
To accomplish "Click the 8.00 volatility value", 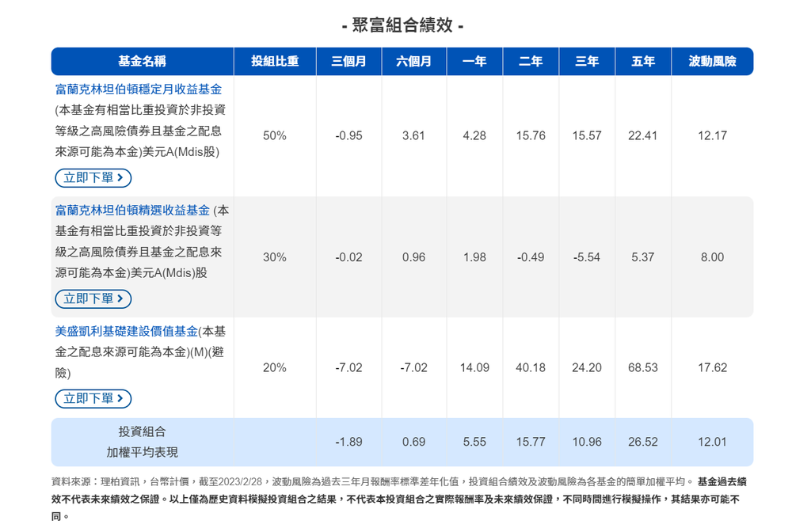I will [712, 257].
